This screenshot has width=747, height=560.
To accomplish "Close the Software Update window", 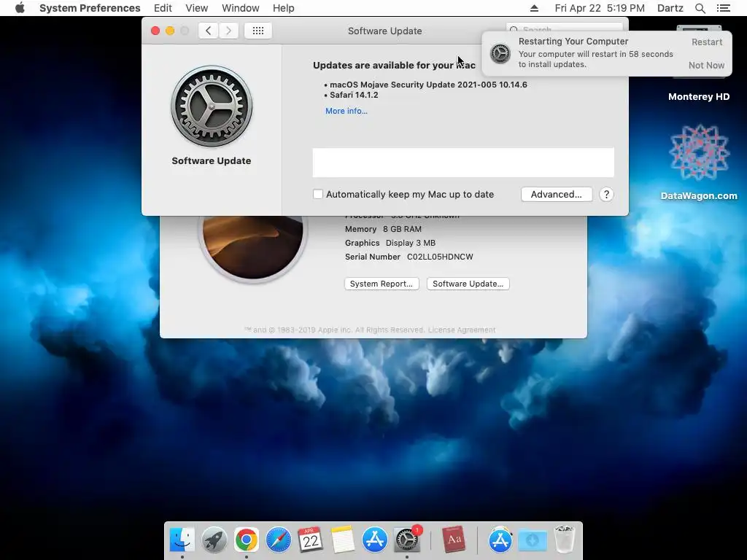I will [x=155, y=31].
